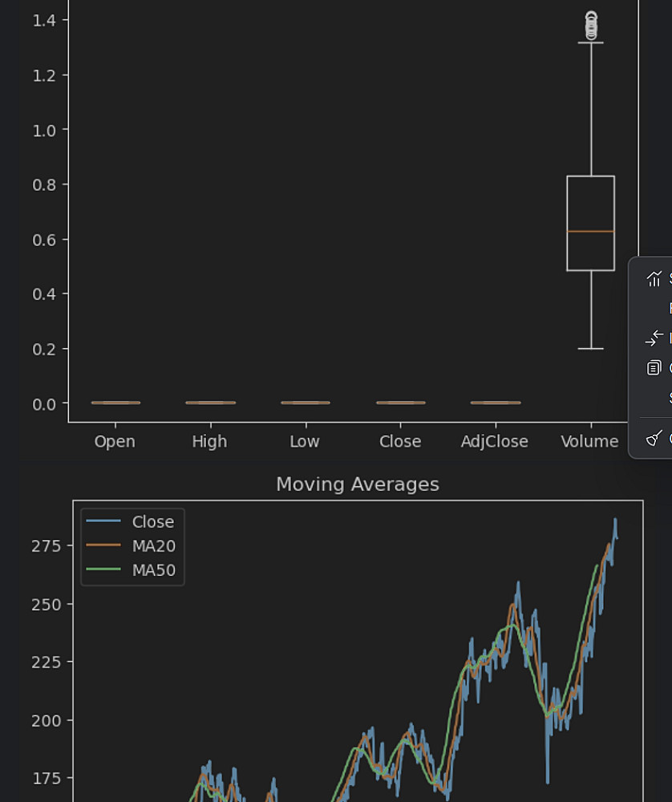Click the Moving Averages chart title
The height and width of the screenshot is (802, 672).
pos(358,484)
